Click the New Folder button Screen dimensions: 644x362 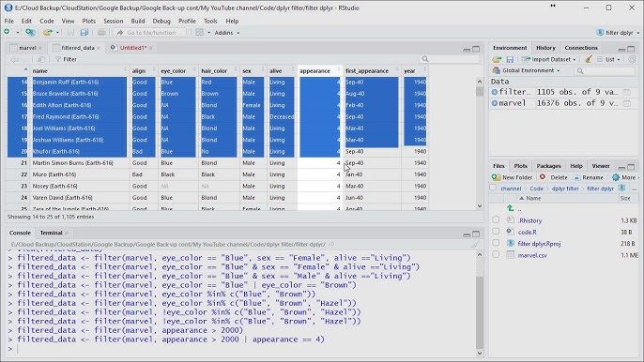[x=513, y=177]
